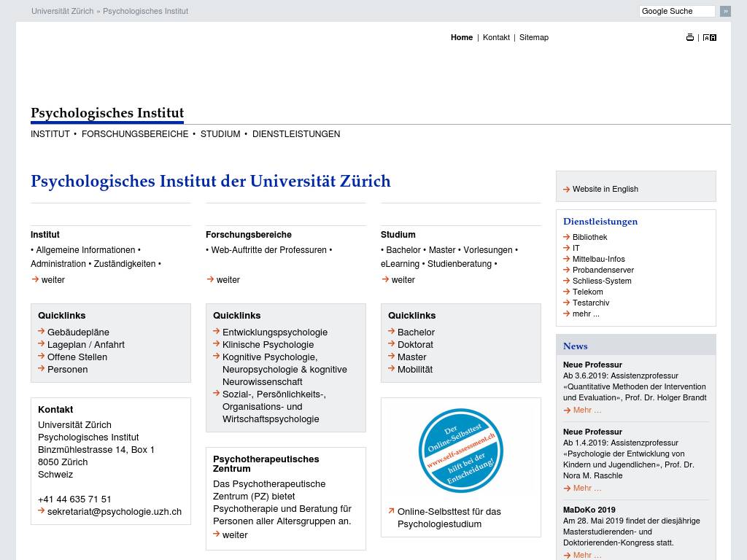This screenshot has width=747, height=560.
Task: Click weiter under Forschungsbereiche
Action: tap(228, 280)
